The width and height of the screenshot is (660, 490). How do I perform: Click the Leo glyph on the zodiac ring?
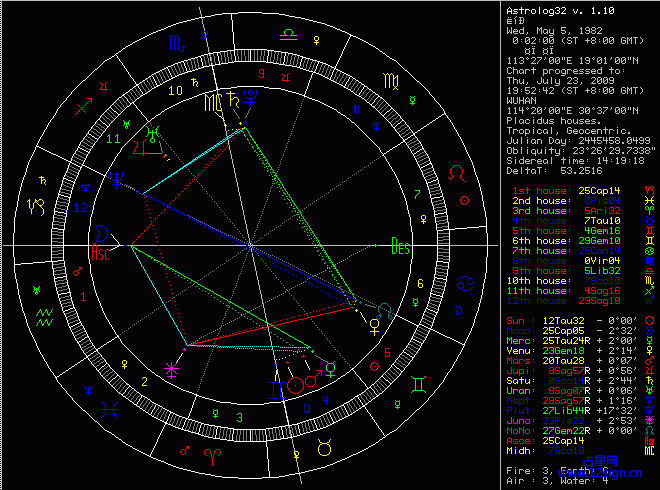[x=457, y=172]
